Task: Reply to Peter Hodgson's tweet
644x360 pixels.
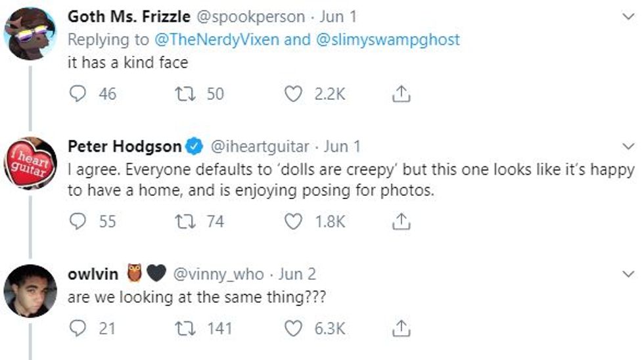Action: pyautogui.click(x=78, y=222)
